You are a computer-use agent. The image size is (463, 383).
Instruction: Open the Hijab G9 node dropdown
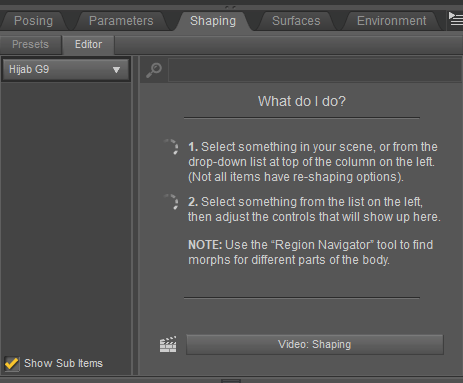point(65,70)
